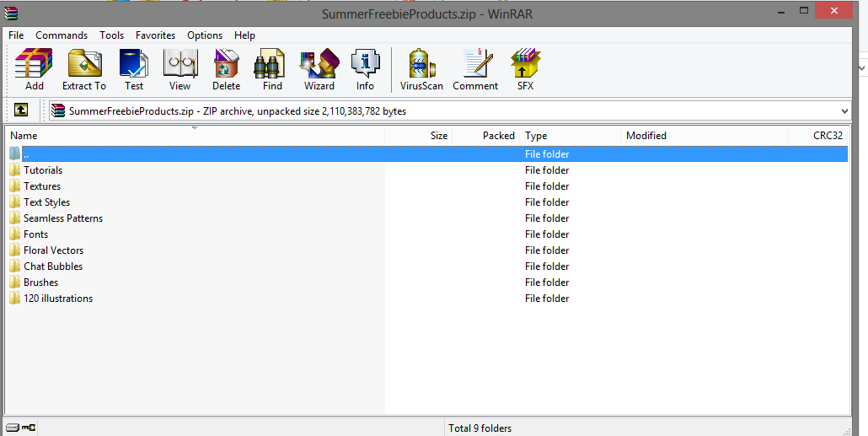Sort by the CRC32 column header
This screenshot has width=868, height=436.
coord(819,136)
